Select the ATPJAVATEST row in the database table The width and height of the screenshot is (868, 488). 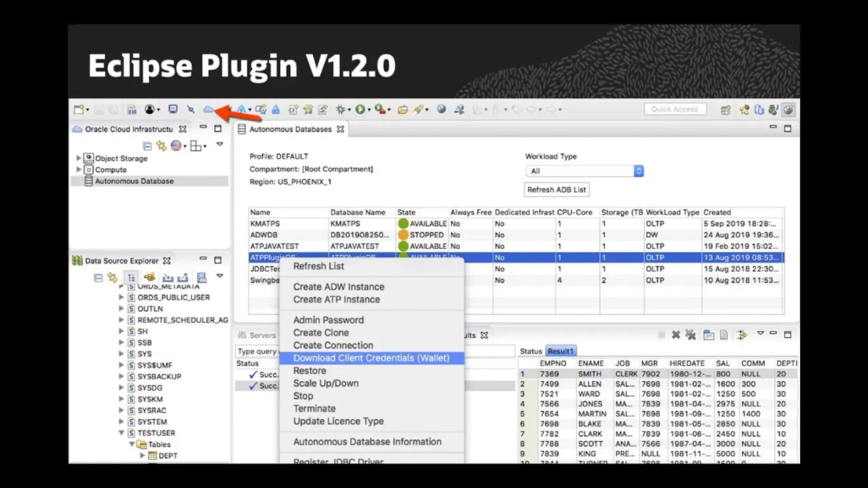coord(516,246)
